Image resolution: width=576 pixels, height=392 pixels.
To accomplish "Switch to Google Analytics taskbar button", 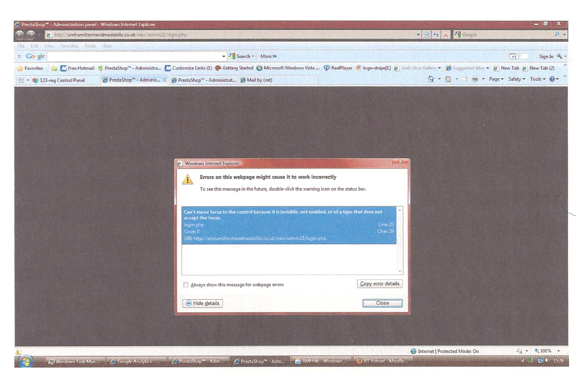I will click(x=135, y=361).
